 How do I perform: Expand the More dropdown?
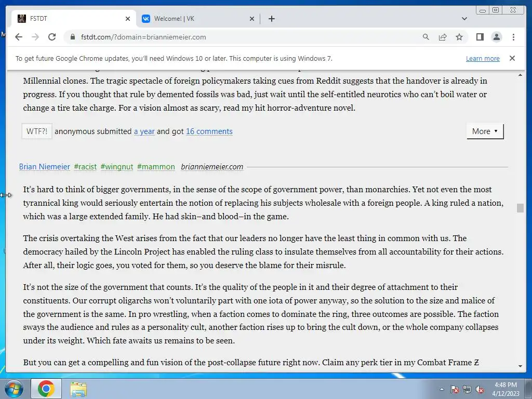(x=485, y=131)
